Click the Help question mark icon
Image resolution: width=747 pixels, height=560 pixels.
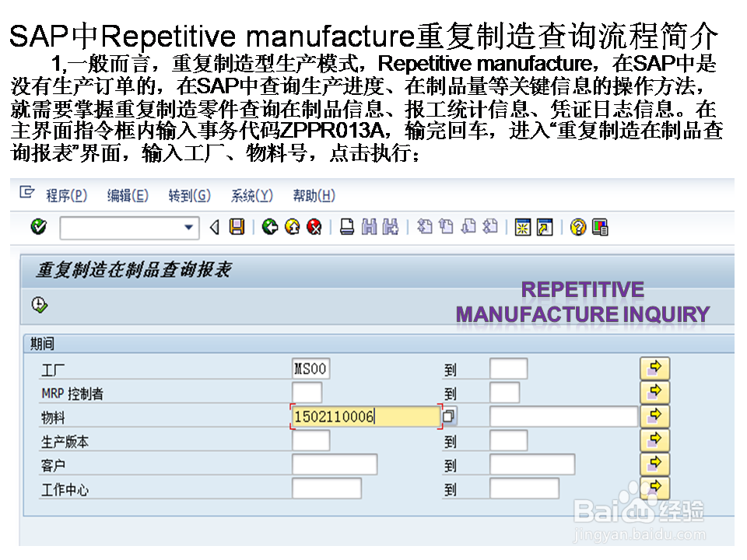(x=577, y=226)
